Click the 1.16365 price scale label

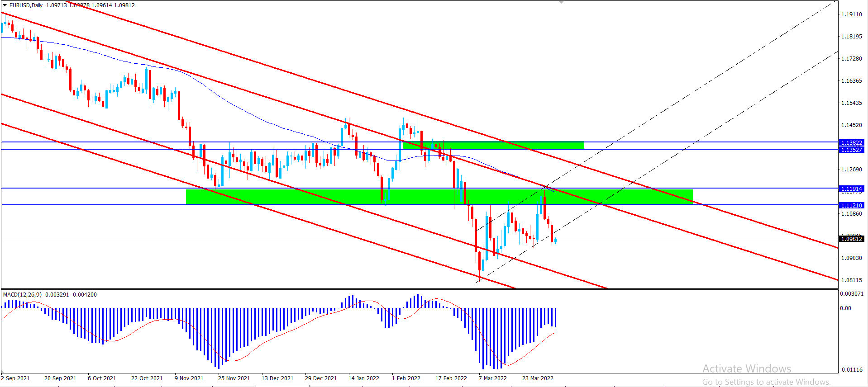851,81
